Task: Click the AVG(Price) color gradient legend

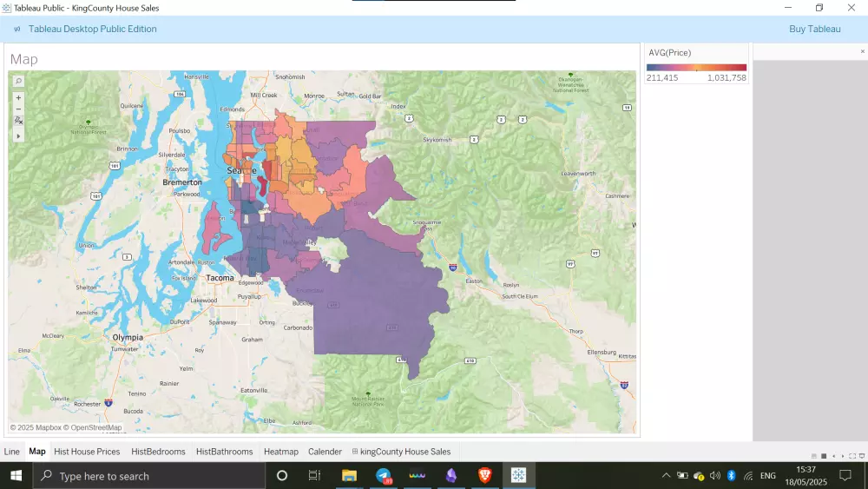Action: pyautogui.click(x=696, y=67)
